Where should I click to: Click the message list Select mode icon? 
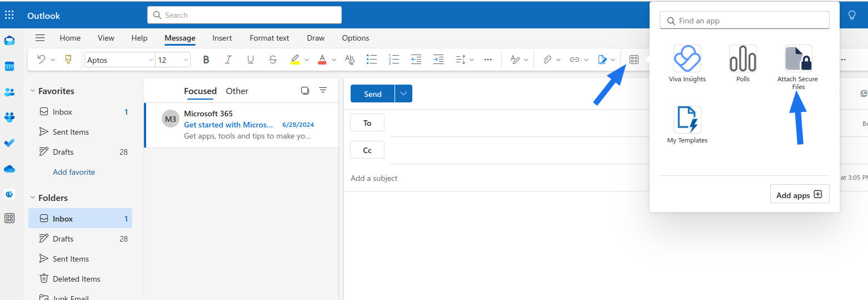point(305,91)
